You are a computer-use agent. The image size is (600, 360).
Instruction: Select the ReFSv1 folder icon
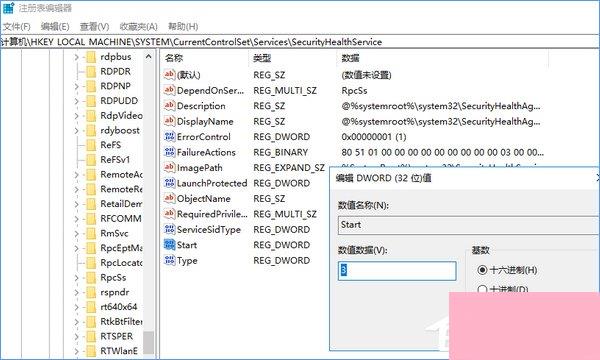91,160
